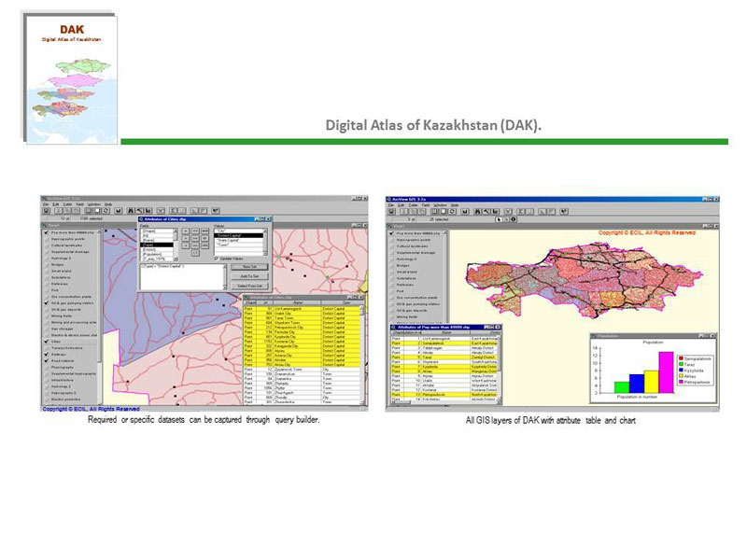Click Sort Ascending icon in left ArcView toolbar
Image resolution: width=747 pixels, height=560 pixels.
[194, 211]
